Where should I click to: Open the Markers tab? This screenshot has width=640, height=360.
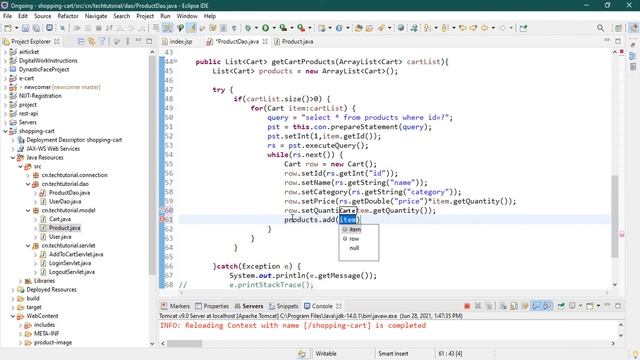(176, 306)
